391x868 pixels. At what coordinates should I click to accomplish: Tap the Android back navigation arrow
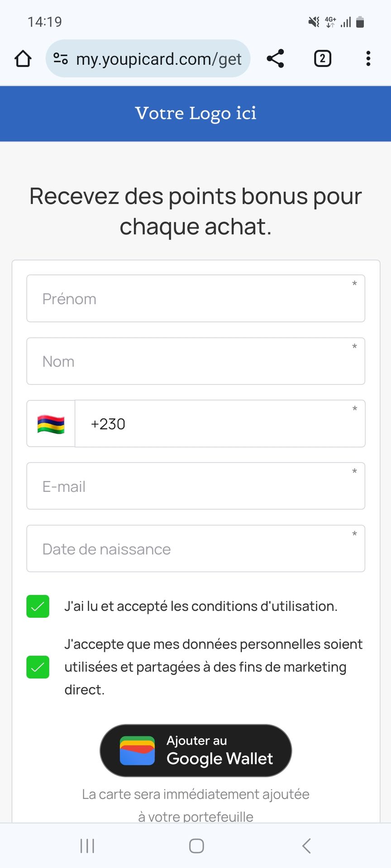coord(306,845)
